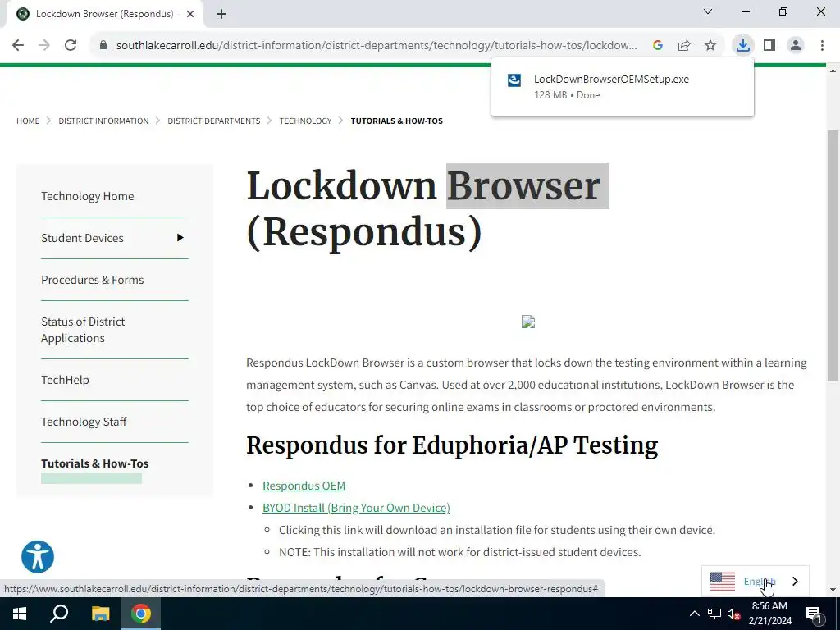
Task: Toggle the browser side panel icon
Action: pyautogui.click(x=769, y=45)
